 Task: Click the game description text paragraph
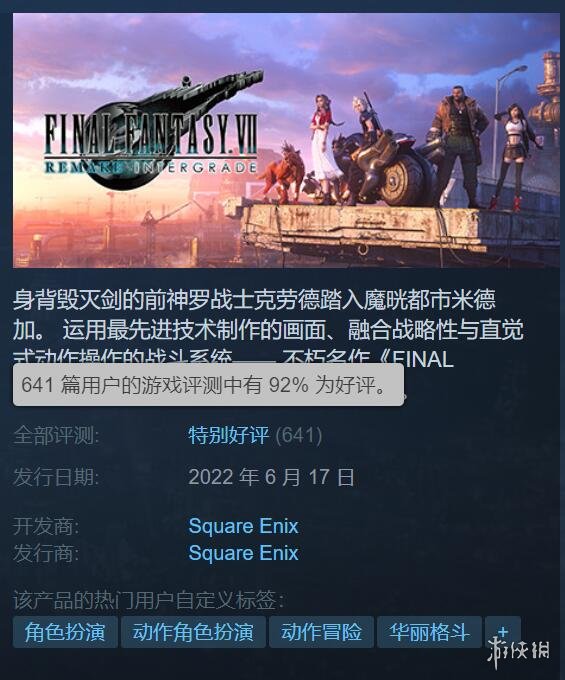coord(269,330)
